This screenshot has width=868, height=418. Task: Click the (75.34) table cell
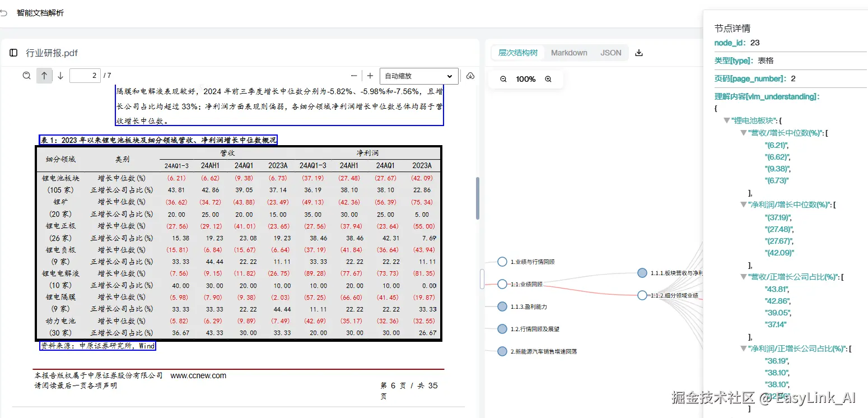point(422,202)
